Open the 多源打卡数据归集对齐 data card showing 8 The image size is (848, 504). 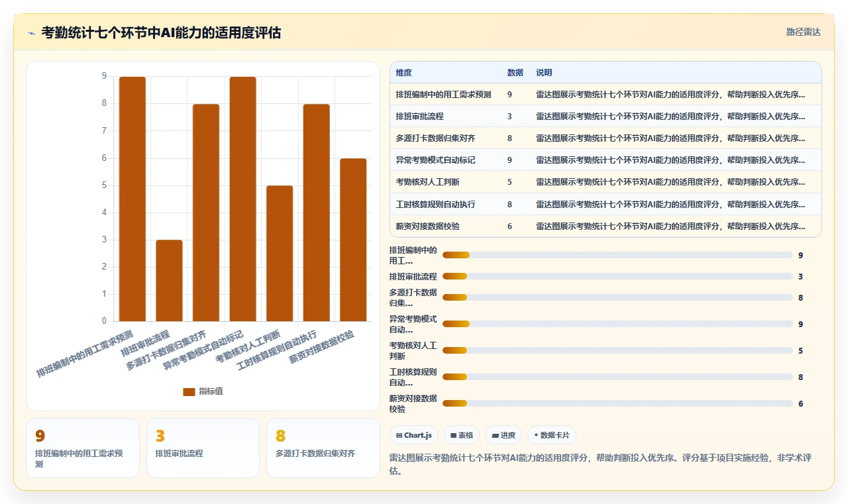point(323,448)
